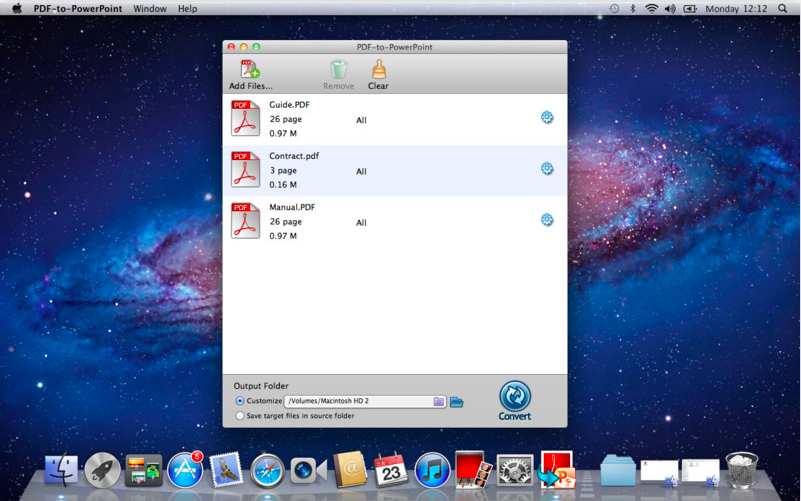Click the Guide.PDF file name
Viewport: 801px width, 501px height.
[289, 105]
